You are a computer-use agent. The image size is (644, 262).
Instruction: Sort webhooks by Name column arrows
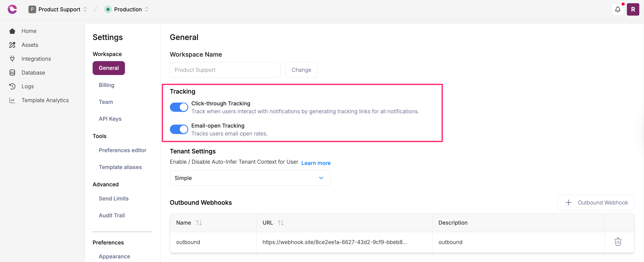click(199, 222)
